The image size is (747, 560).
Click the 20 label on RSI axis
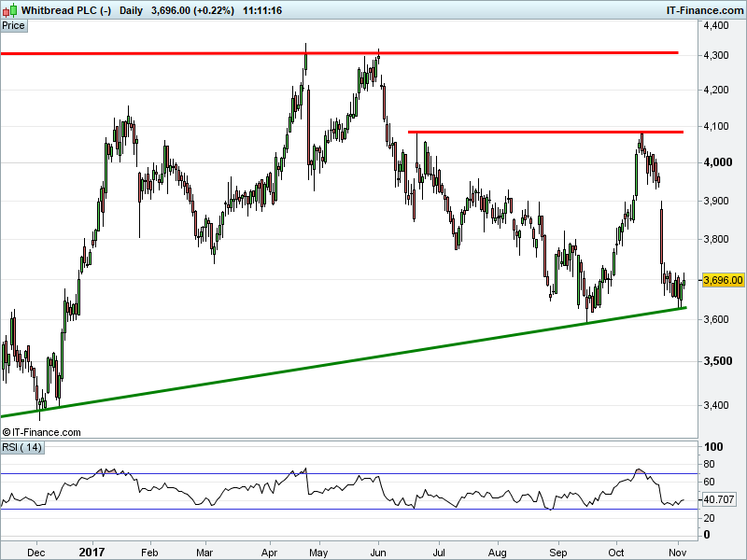[709, 518]
